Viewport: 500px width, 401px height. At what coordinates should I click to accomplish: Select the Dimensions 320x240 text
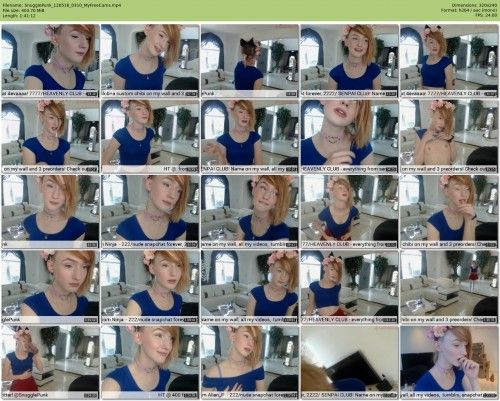pos(475,5)
